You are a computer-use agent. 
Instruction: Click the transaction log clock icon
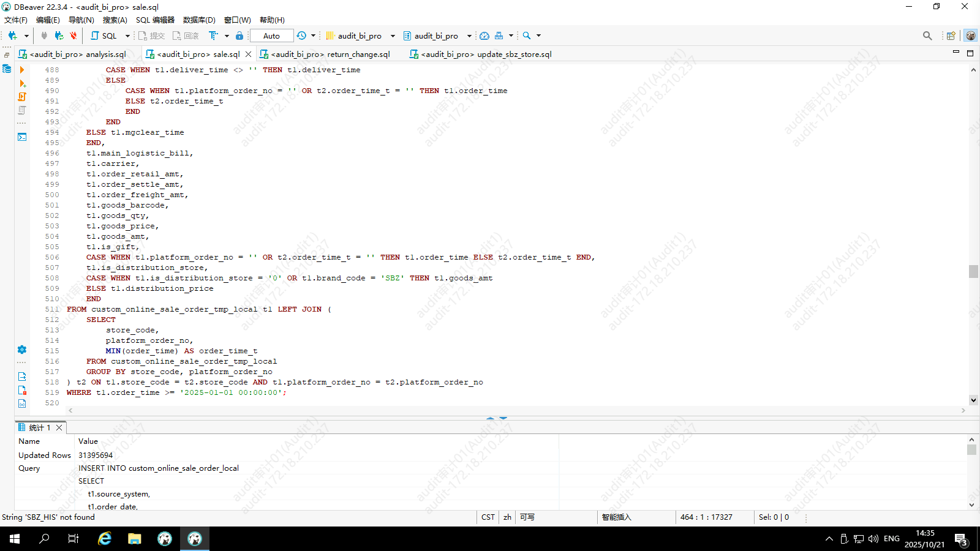click(x=301, y=36)
